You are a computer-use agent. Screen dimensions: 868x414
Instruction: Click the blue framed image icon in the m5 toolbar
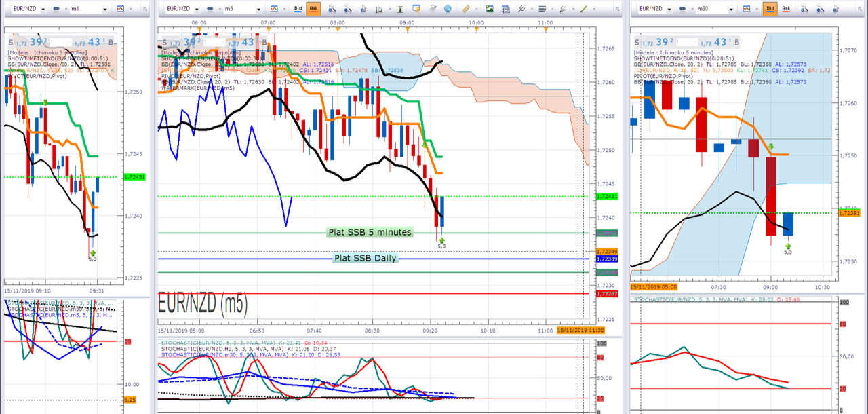tap(505, 9)
